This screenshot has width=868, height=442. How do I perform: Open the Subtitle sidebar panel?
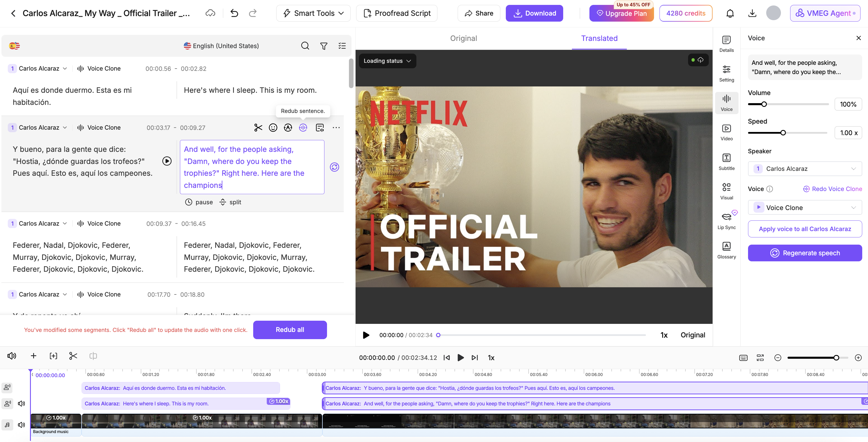[726, 162]
